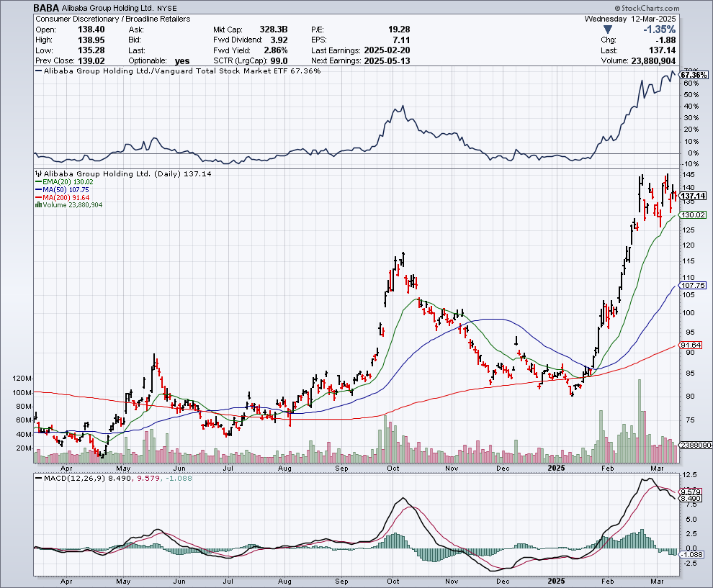
Task: Click the Prev Close value 139.02
Action: coord(91,61)
